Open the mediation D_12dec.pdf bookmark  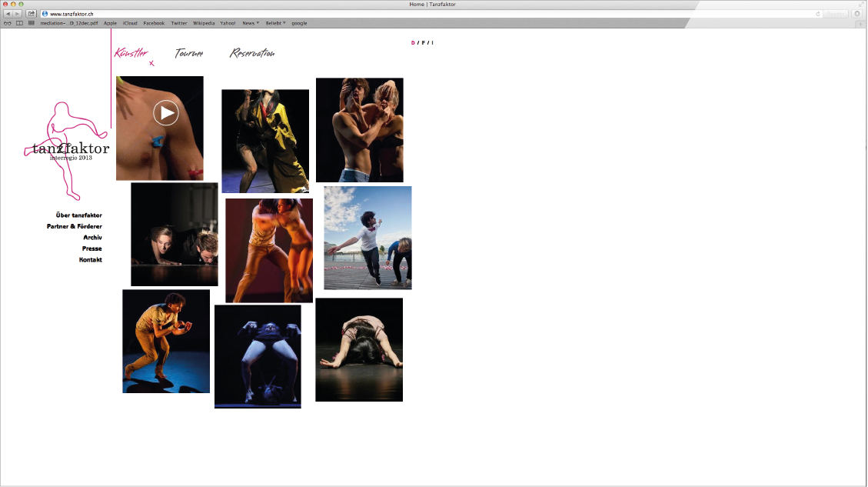(68, 23)
